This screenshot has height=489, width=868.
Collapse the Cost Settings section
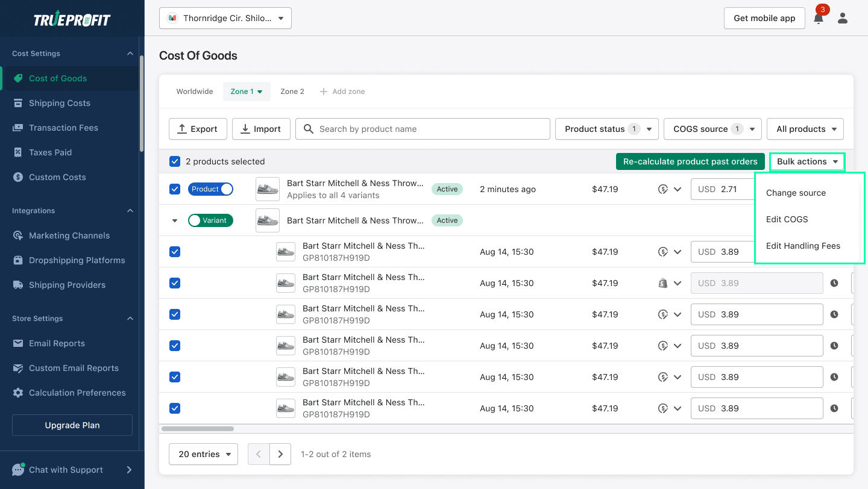[130, 54]
